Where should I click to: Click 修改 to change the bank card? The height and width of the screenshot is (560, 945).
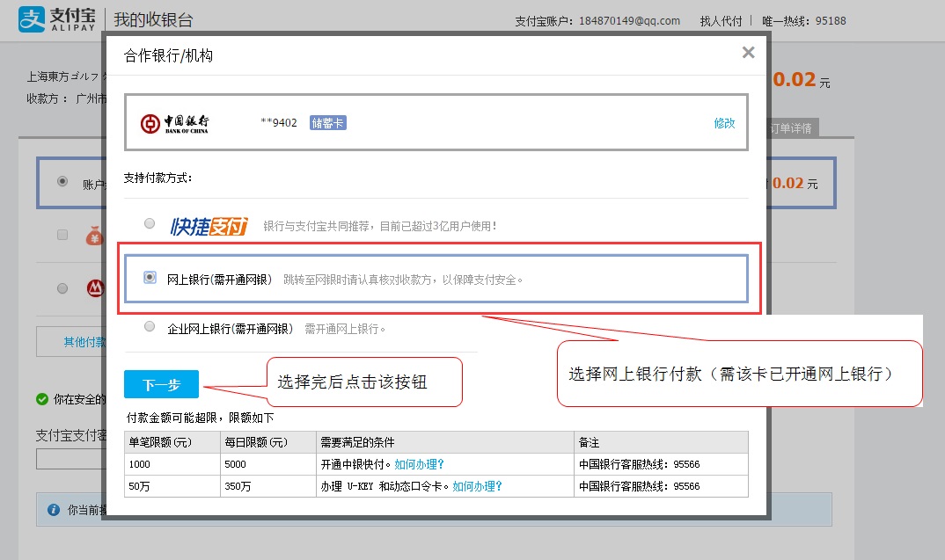pos(724,123)
